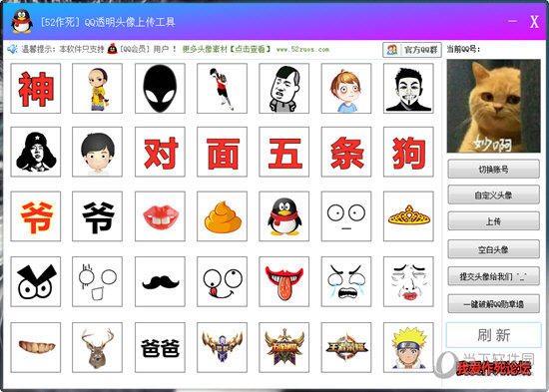Image resolution: width=549 pixels, height=392 pixels.
Task: Pick the yellow teeth grin avatar
Action: 36,347
